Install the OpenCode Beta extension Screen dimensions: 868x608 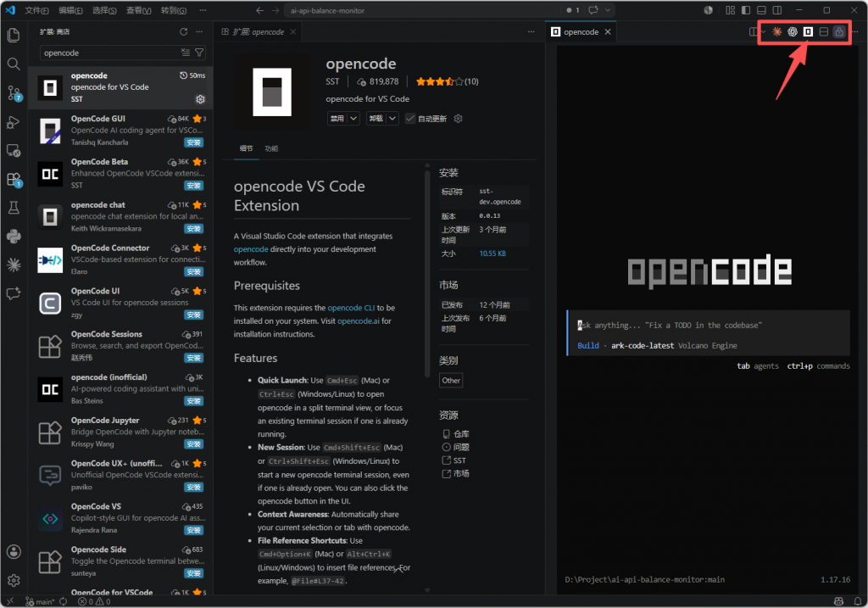coord(194,186)
